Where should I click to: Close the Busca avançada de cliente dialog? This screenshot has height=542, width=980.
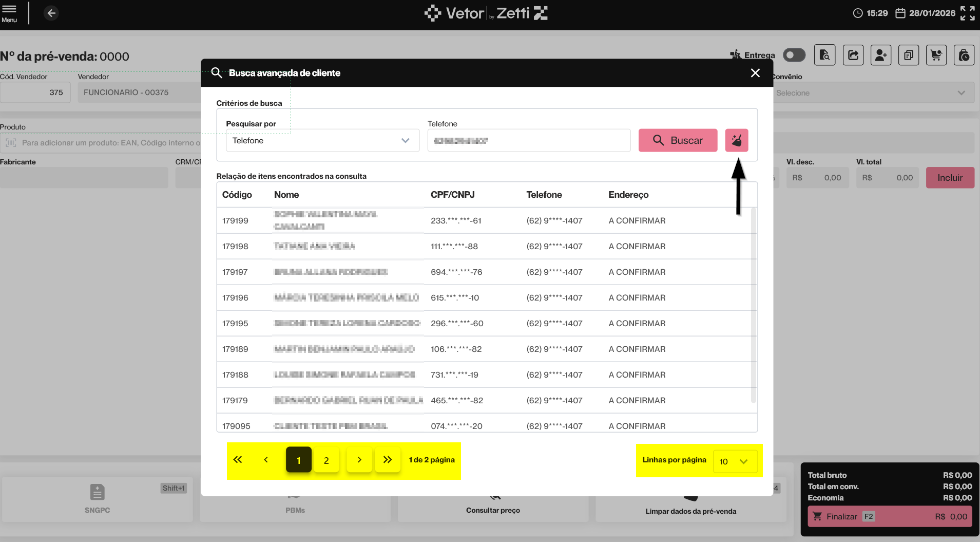pyautogui.click(x=755, y=73)
